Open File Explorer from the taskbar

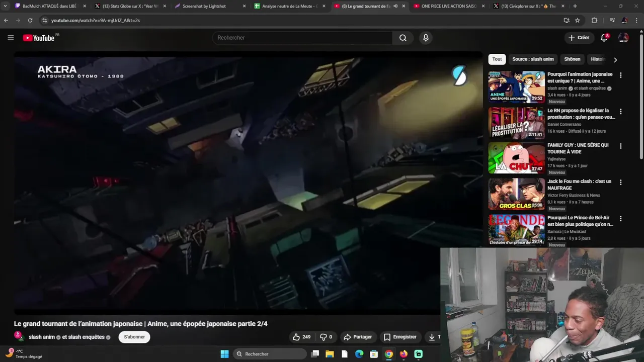(330, 354)
